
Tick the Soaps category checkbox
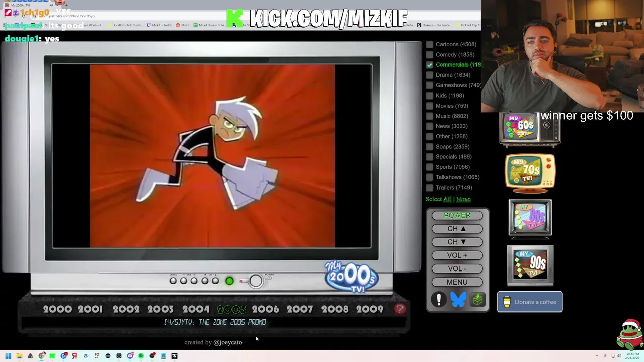(x=429, y=146)
